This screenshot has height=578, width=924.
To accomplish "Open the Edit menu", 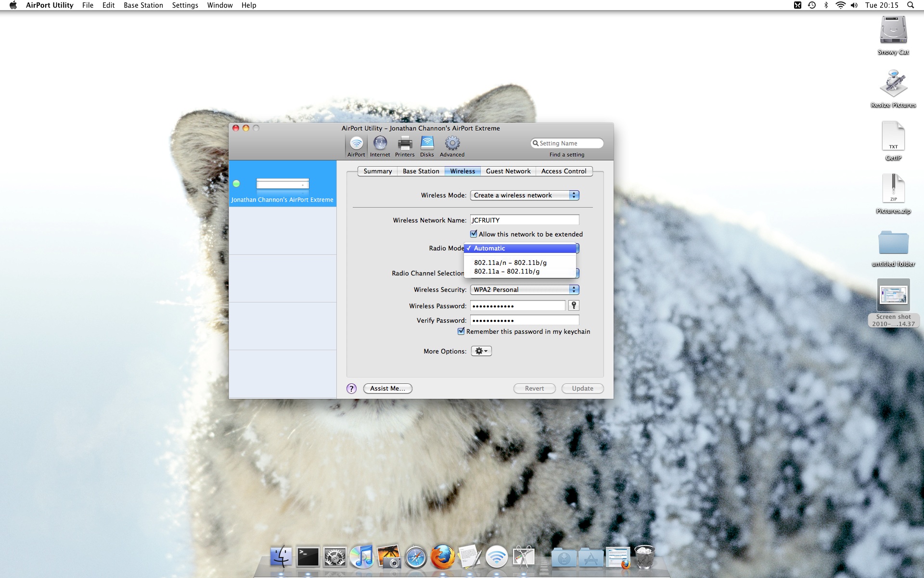I will 108,5.
